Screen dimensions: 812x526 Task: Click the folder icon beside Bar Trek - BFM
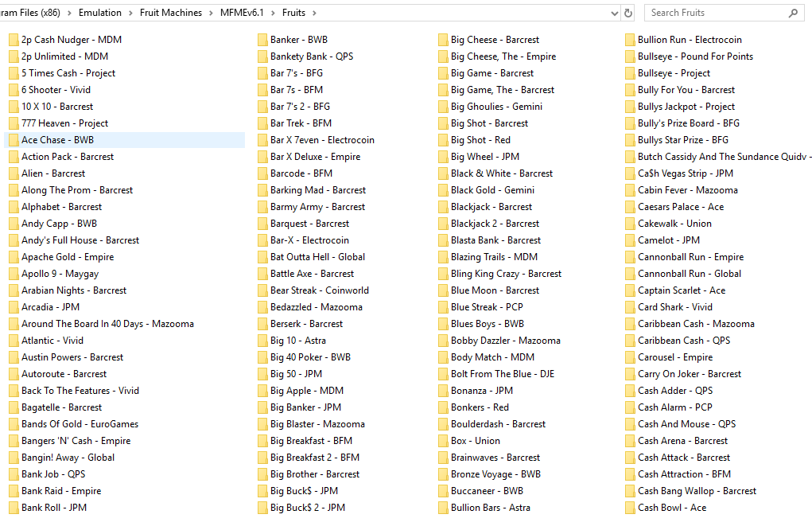tap(262, 123)
